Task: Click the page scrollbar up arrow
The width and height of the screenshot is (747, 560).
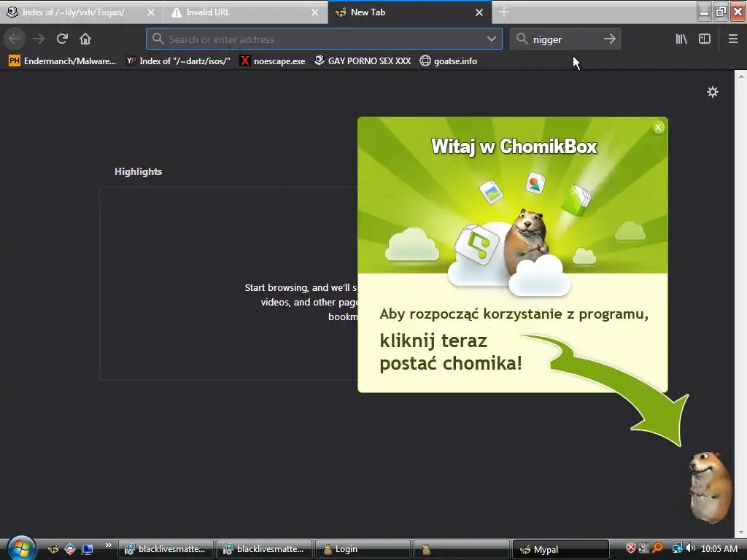Action: [x=741, y=76]
